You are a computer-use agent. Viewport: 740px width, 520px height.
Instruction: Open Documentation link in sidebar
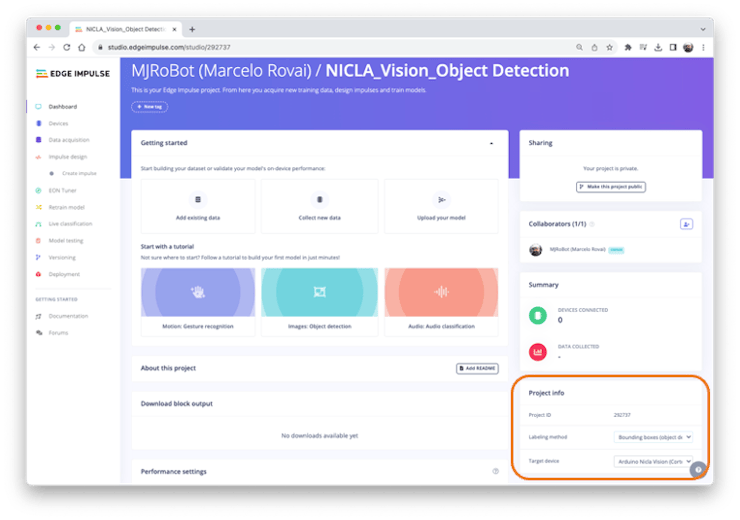68,316
